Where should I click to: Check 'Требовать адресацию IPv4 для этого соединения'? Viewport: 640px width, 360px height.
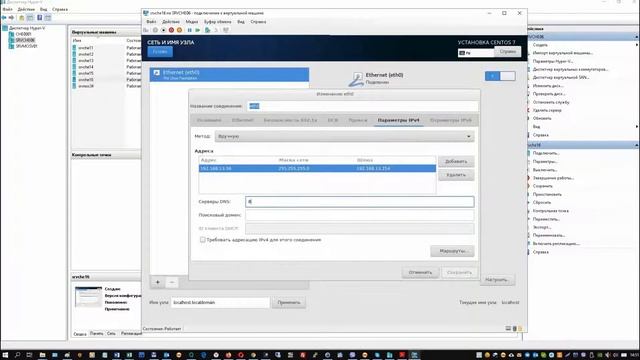tap(202, 240)
